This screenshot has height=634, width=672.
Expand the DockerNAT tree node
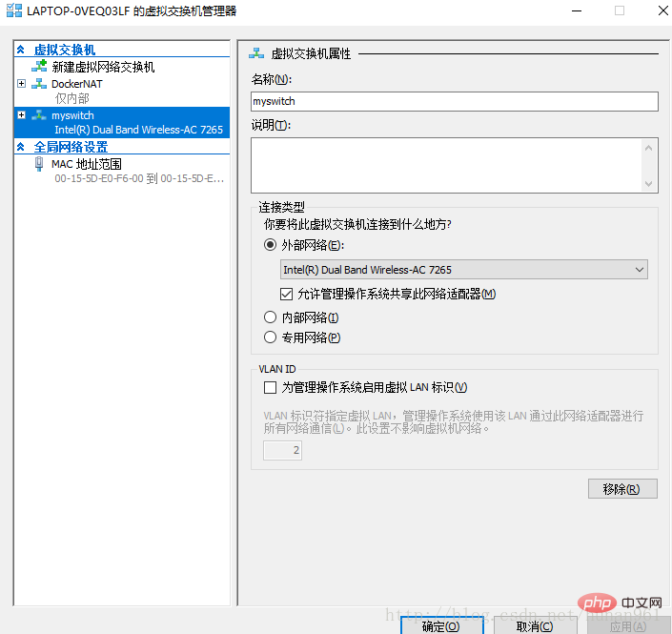coord(21,84)
